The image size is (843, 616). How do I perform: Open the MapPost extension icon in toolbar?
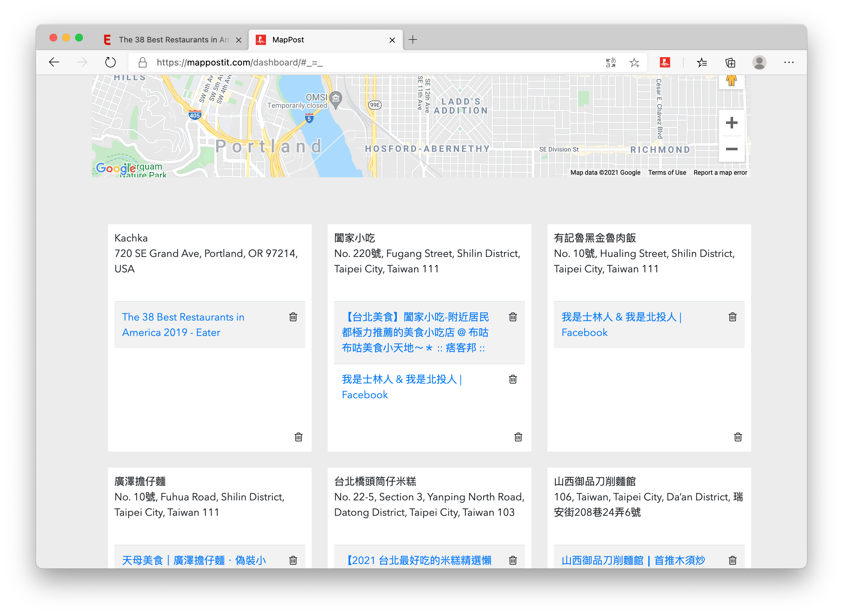click(x=665, y=62)
